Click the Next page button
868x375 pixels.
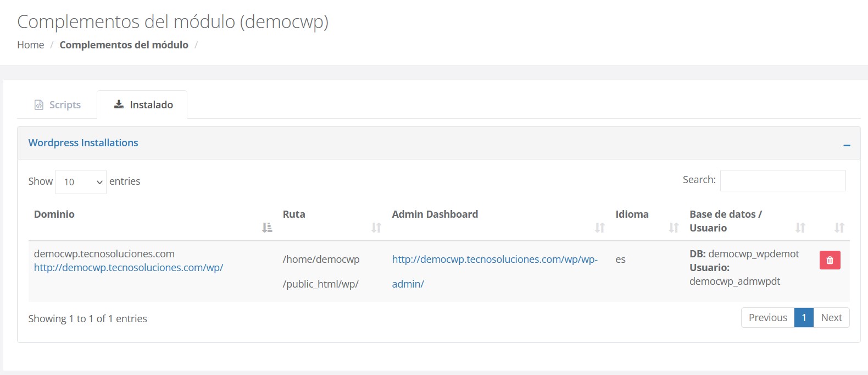(x=831, y=318)
